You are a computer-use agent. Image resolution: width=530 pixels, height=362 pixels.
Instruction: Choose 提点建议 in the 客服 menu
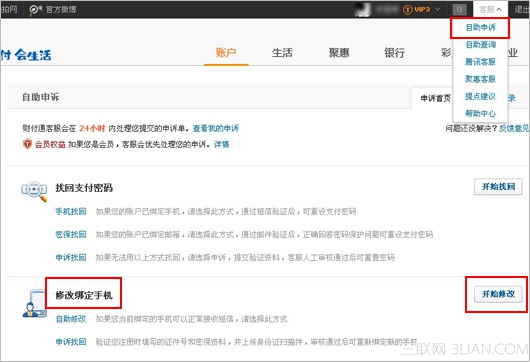point(480,96)
